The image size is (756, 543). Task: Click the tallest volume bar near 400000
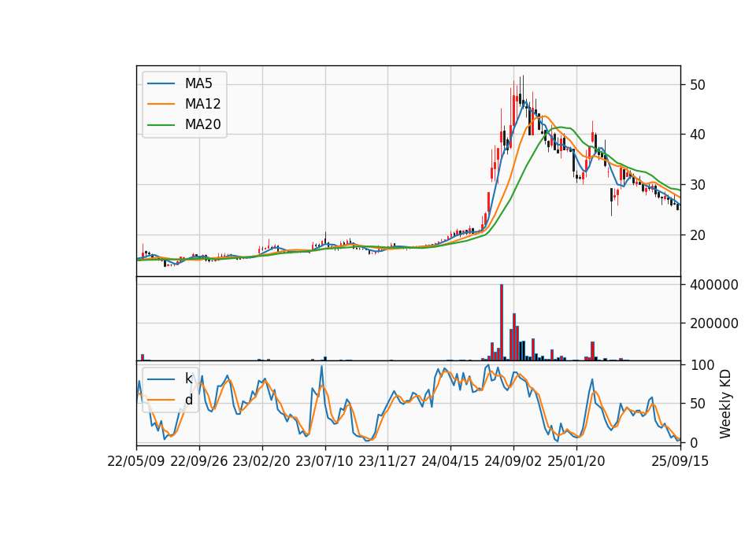click(x=502, y=323)
